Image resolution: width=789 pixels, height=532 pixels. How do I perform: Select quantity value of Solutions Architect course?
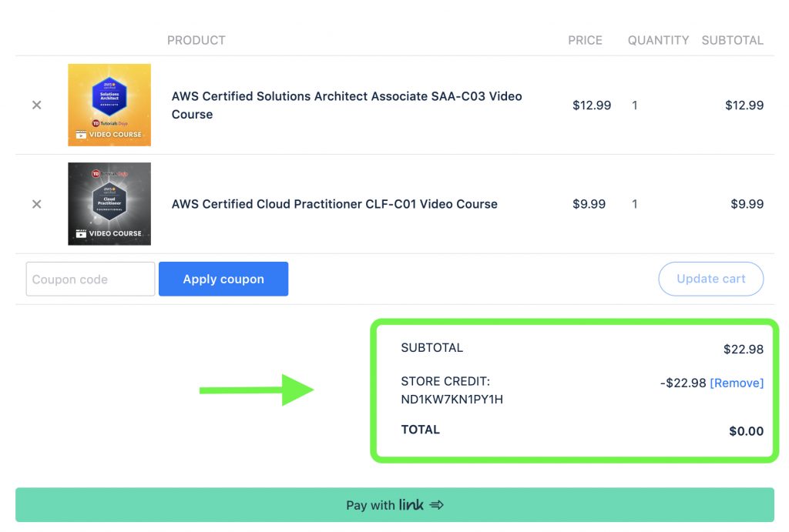click(635, 105)
